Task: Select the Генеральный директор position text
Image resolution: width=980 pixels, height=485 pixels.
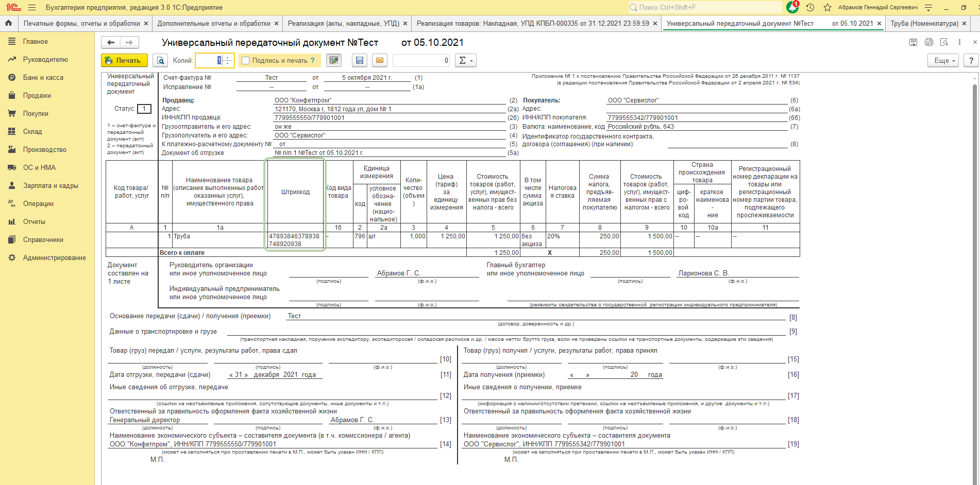Action: [145, 420]
